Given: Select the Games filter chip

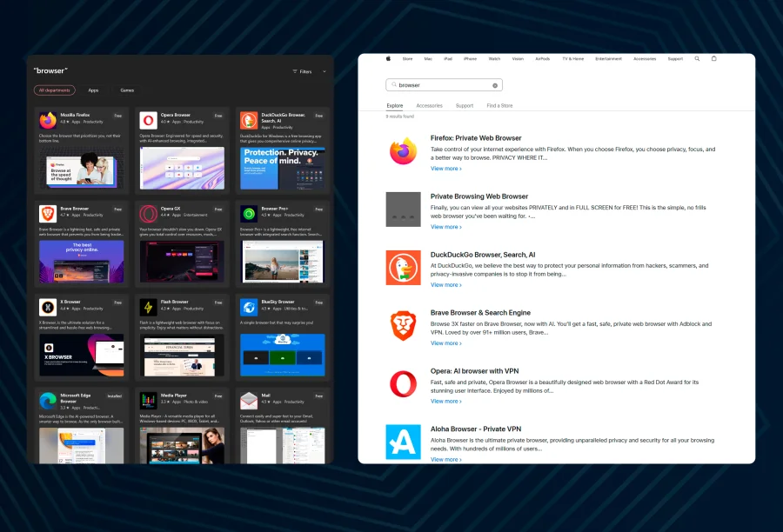Looking at the screenshot, I should point(127,90).
